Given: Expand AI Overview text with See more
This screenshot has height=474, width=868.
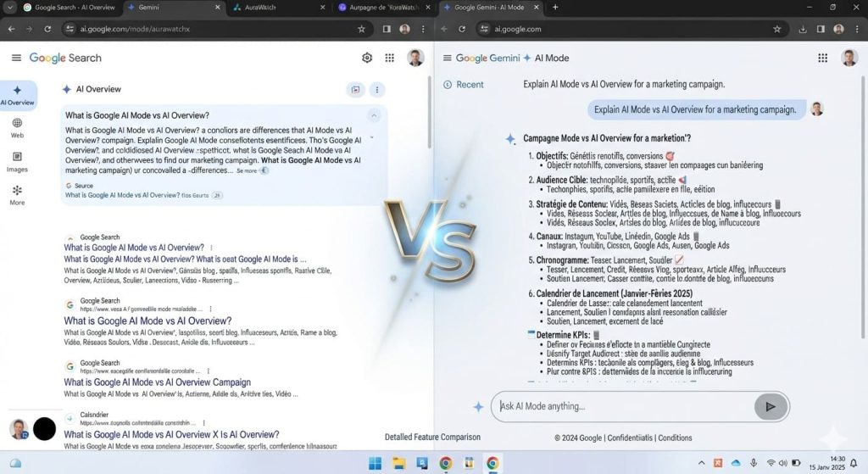Looking at the screenshot, I should pyautogui.click(x=247, y=170).
